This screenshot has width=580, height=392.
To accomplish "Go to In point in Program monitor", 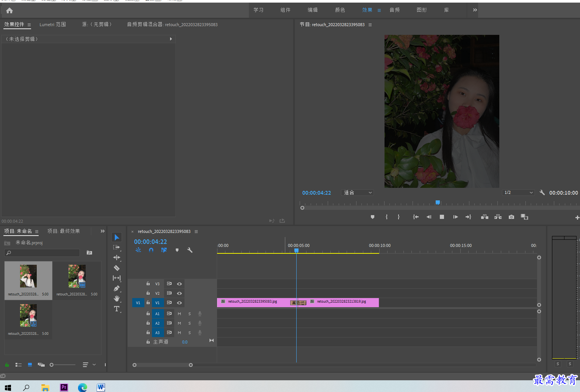I will click(416, 217).
